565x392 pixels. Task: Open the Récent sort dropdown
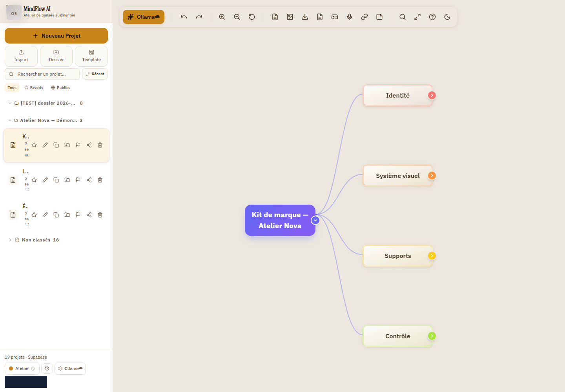pos(95,74)
